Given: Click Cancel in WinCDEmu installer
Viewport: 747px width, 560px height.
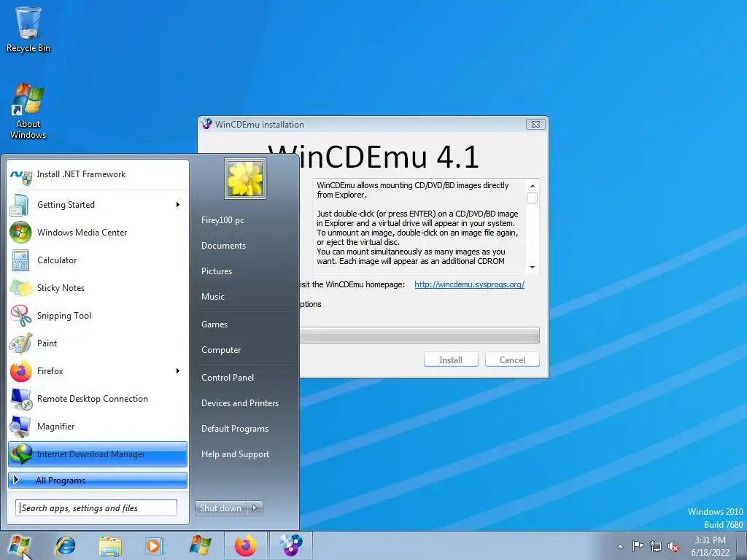Looking at the screenshot, I should point(512,360).
